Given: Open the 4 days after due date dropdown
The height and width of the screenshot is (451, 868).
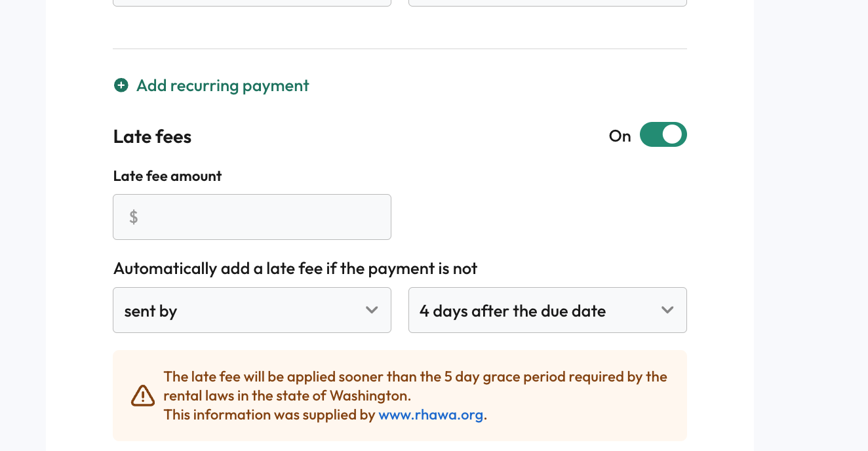Looking at the screenshot, I should click(547, 310).
